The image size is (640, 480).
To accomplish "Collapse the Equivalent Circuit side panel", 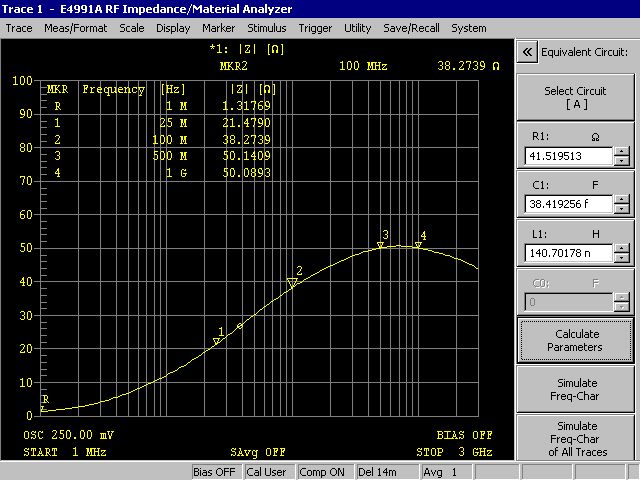I will 527,52.
